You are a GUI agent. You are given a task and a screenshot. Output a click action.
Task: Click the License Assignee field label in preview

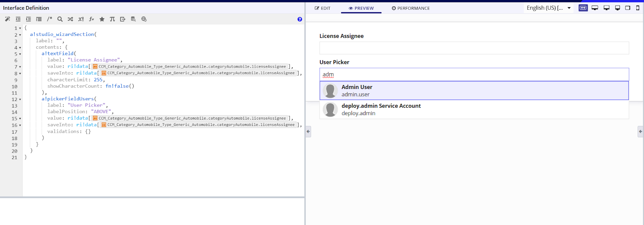(341, 36)
